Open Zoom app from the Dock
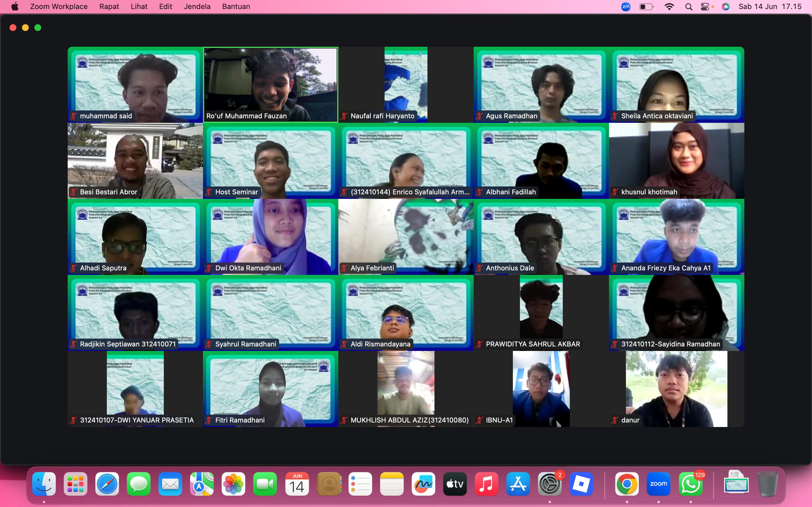This screenshot has width=812, height=507. click(658, 484)
